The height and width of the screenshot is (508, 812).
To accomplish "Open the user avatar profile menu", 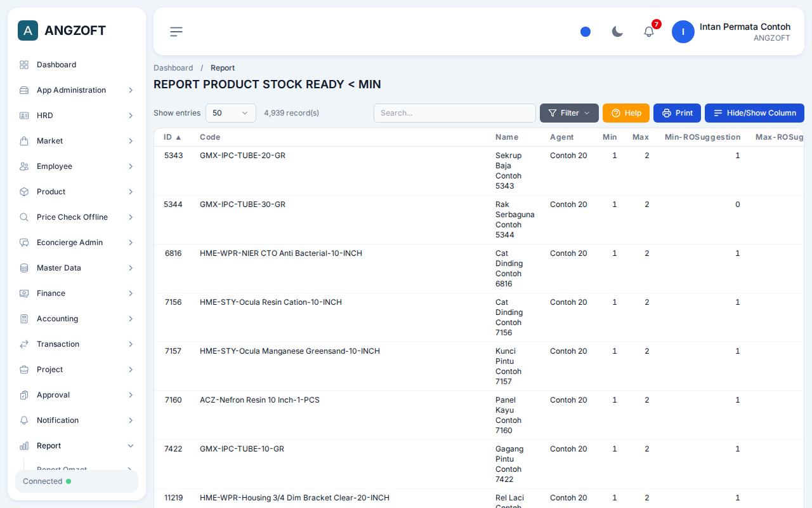I will [683, 32].
